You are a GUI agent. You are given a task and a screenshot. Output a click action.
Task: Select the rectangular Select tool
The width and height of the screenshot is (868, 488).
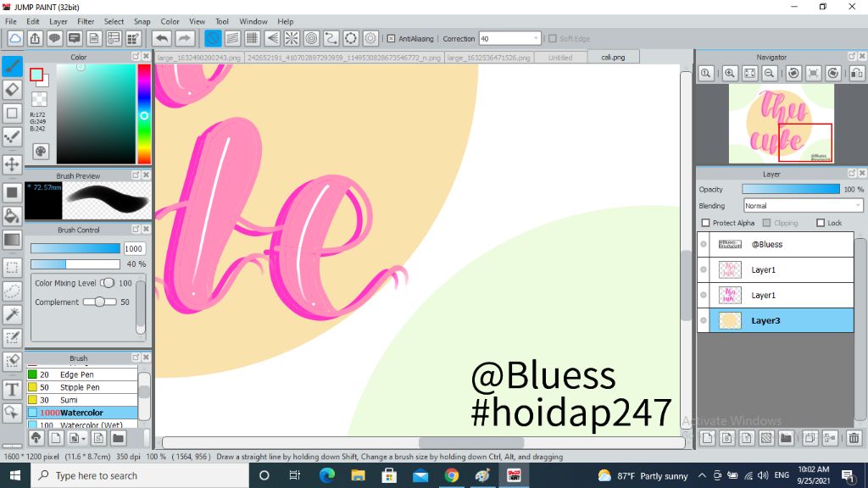(x=12, y=267)
